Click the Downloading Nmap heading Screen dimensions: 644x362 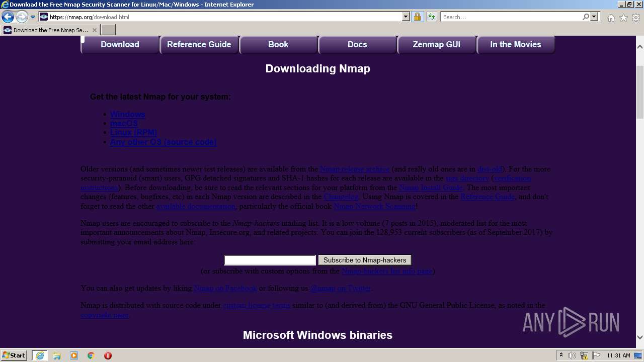[317, 69]
